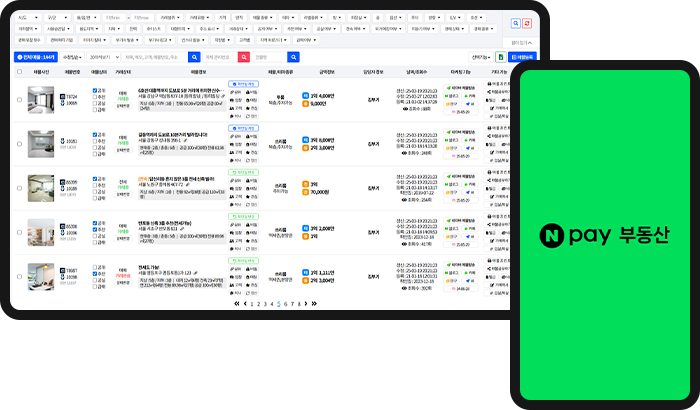Click the red search icon button
Viewport: 700px width, 410px height.
point(243,57)
